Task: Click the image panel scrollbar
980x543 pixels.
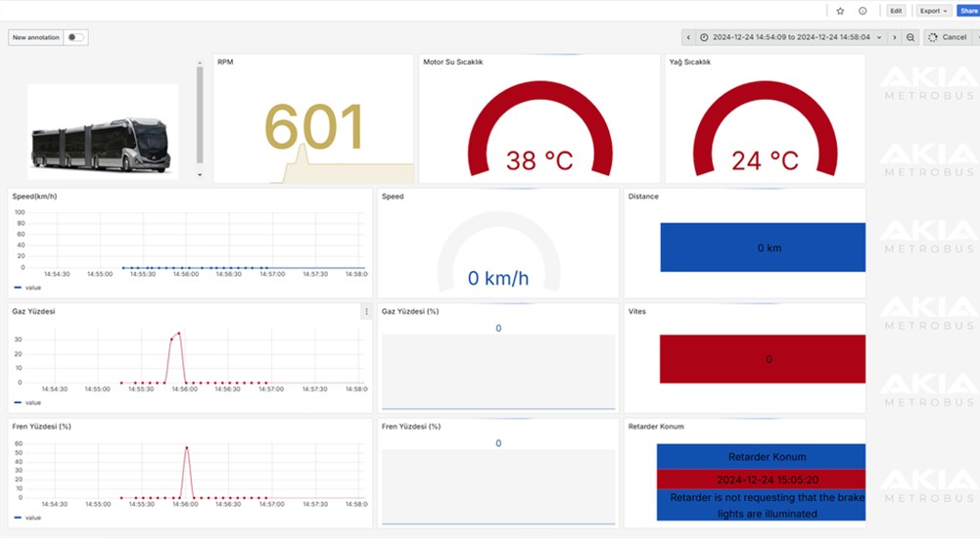Action: (x=200, y=115)
